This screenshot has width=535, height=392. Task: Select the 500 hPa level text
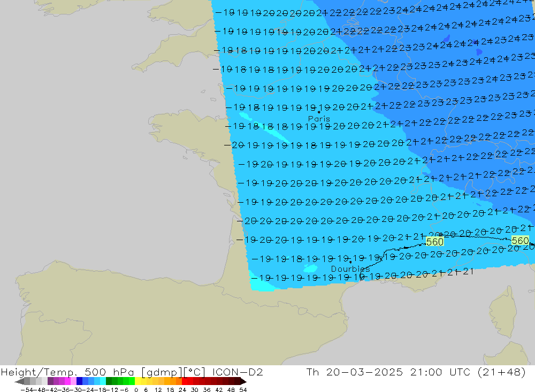[x=109, y=372]
